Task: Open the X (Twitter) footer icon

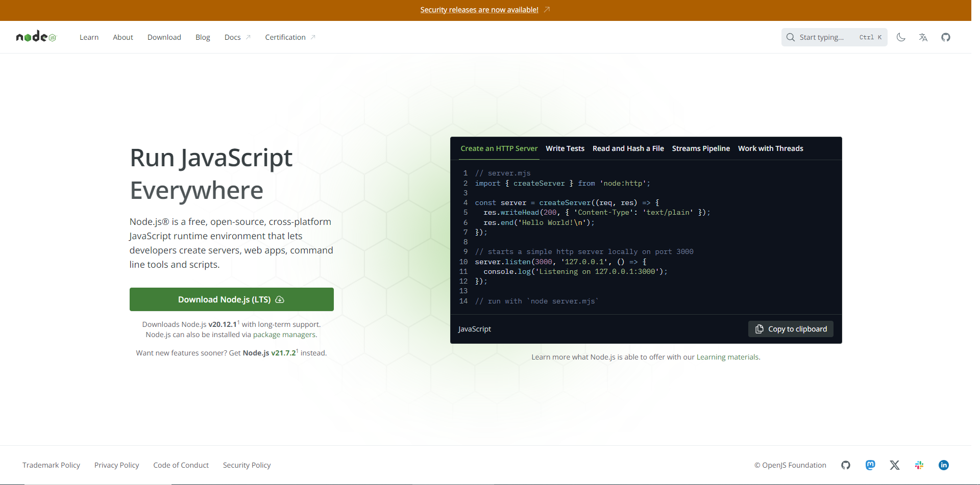Action: [x=895, y=465]
